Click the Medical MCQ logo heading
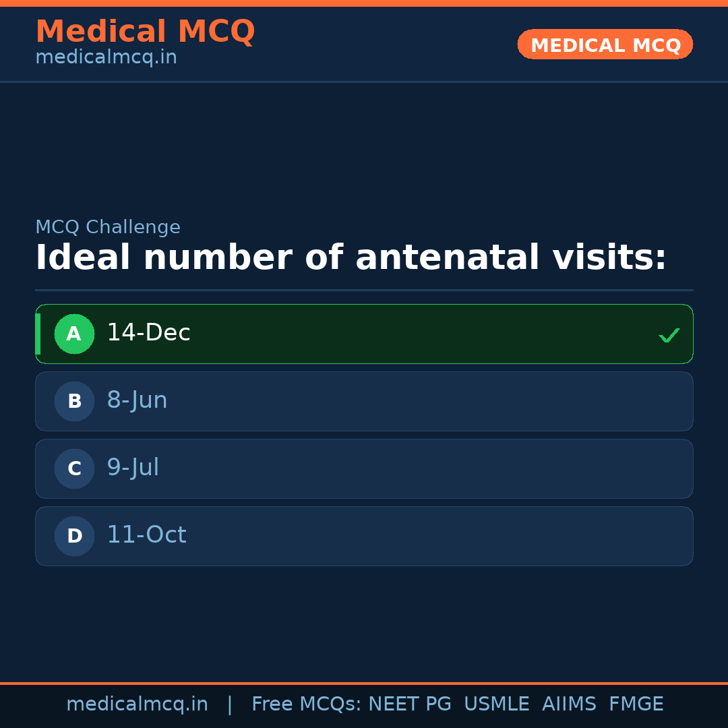The image size is (728, 728). coord(146,31)
